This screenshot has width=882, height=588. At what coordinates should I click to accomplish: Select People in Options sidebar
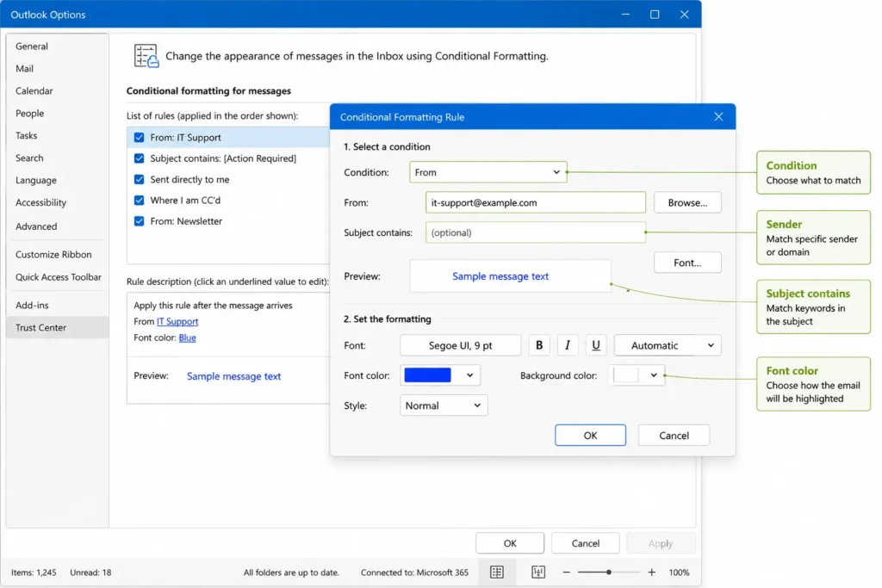pyautogui.click(x=57, y=113)
